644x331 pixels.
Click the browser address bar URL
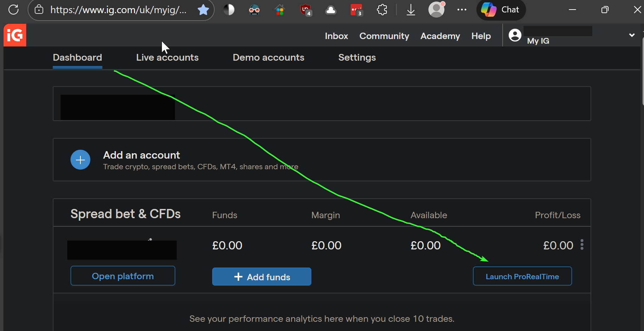118,10
